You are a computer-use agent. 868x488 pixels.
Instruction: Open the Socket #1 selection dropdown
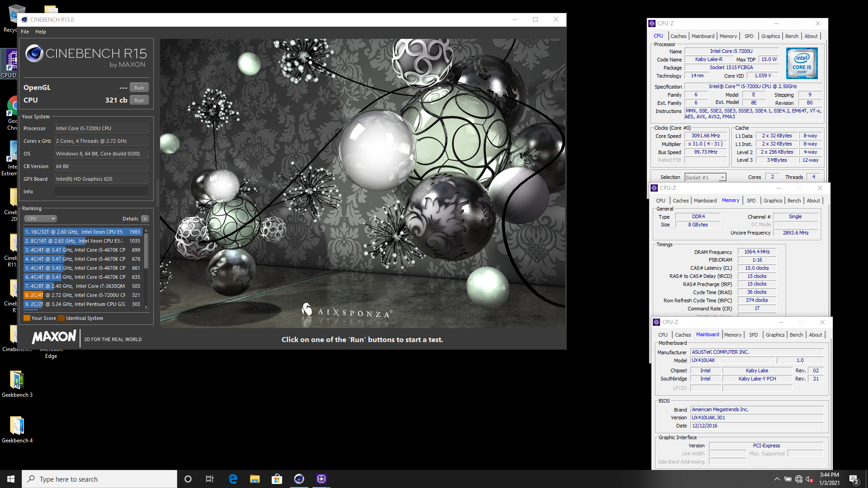pyautogui.click(x=705, y=178)
